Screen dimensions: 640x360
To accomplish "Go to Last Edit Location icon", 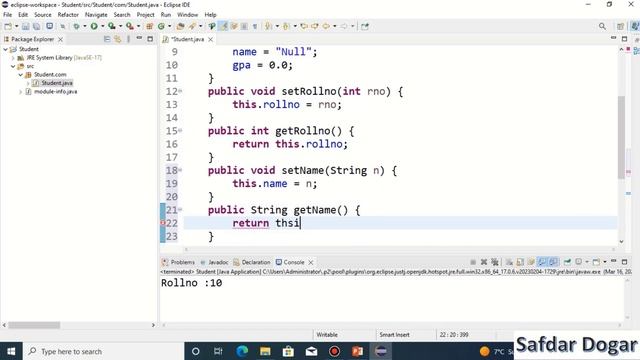I will 304,26.
